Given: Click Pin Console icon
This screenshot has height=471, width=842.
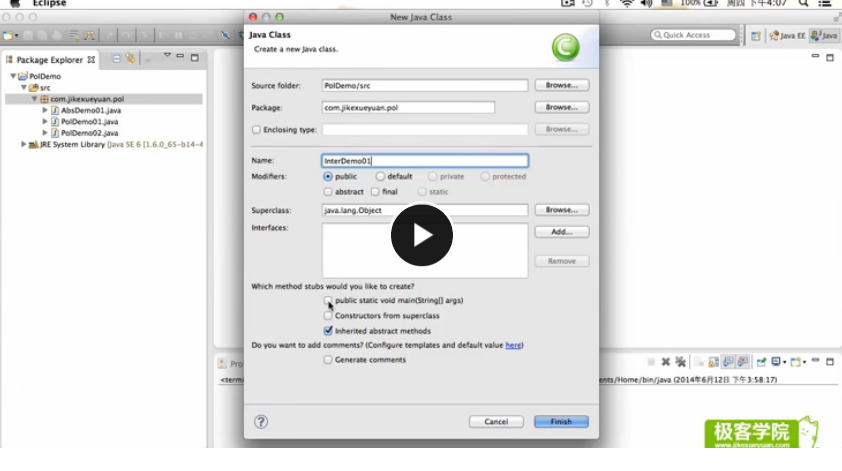Looking at the screenshot, I should pos(761,362).
